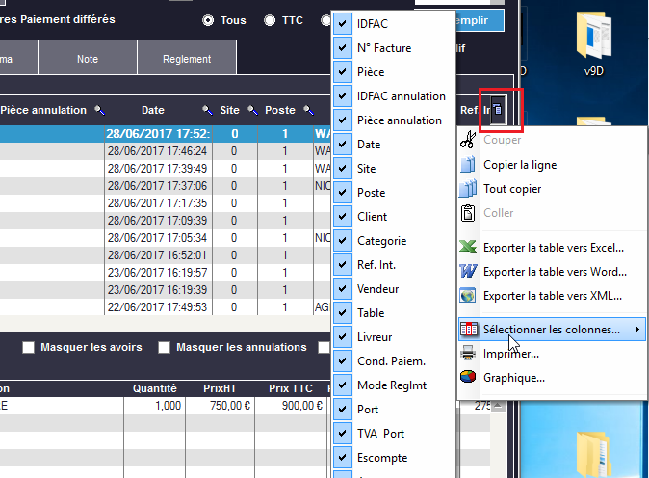Select the Tous radio button
The height and width of the screenshot is (478, 649).
point(209,20)
